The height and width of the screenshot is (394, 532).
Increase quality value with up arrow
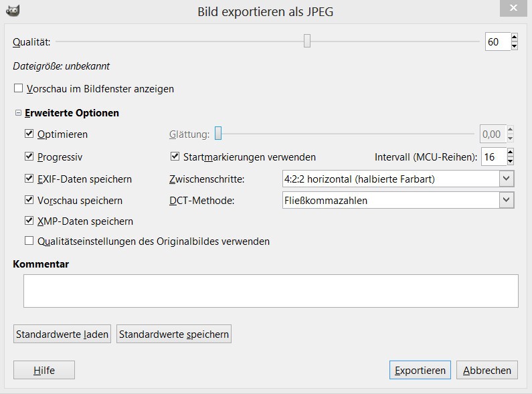tap(514, 37)
